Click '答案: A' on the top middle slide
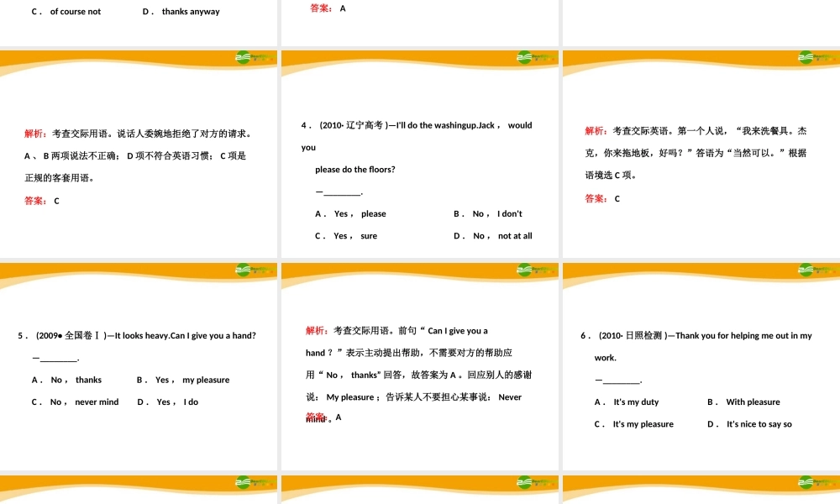The height and width of the screenshot is (504, 840). point(328,8)
